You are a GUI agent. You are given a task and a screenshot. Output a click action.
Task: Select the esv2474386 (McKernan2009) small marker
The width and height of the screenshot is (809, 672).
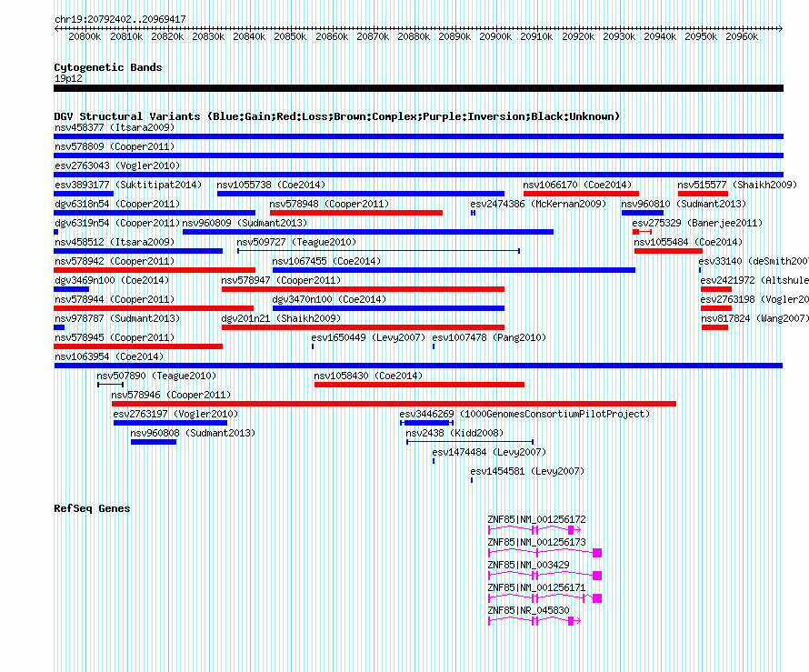pos(473,213)
